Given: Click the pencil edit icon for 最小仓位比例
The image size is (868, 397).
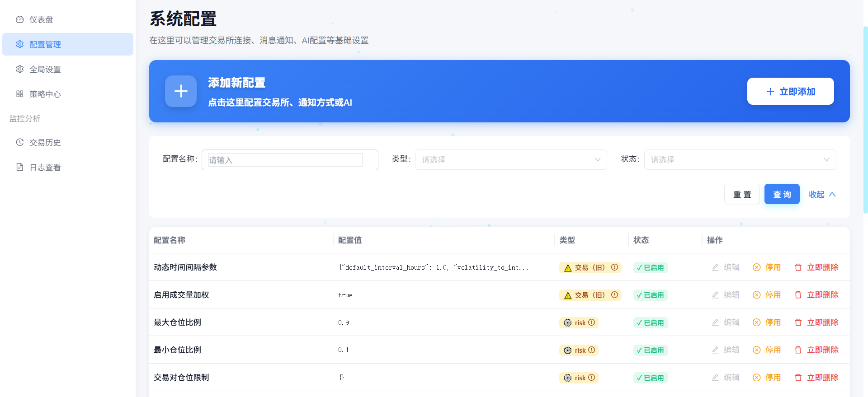Looking at the screenshot, I should click(x=715, y=350).
